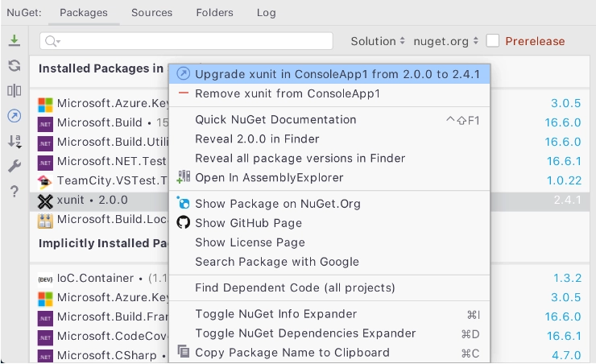Click the Implicitly Installed section header

102,243
